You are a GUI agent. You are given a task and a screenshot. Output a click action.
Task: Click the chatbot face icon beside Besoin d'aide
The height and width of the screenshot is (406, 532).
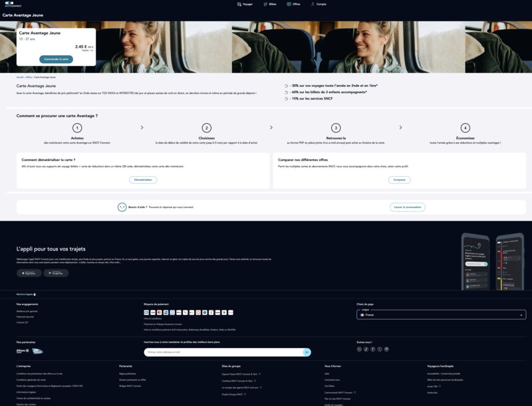click(x=122, y=207)
